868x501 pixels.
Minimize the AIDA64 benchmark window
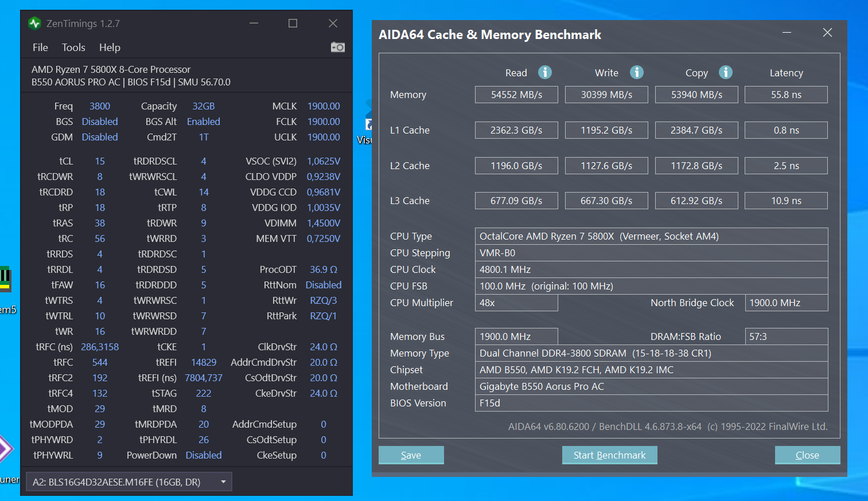[787, 33]
